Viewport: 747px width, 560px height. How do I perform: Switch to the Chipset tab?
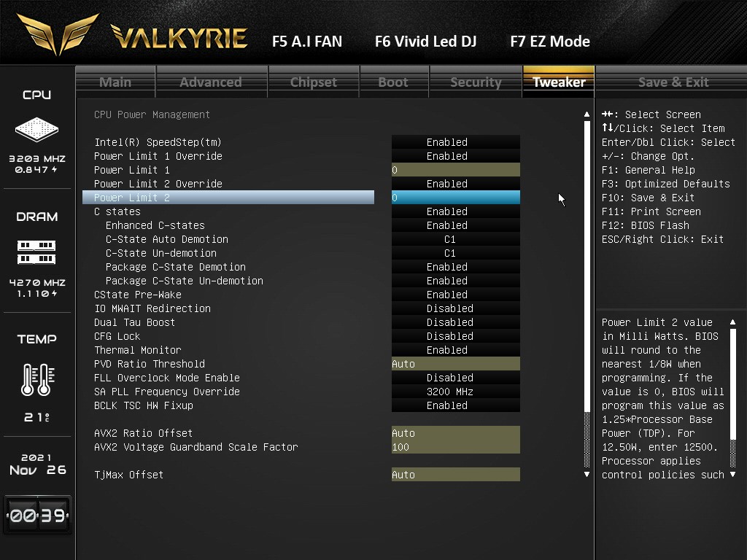pos(314,82)
